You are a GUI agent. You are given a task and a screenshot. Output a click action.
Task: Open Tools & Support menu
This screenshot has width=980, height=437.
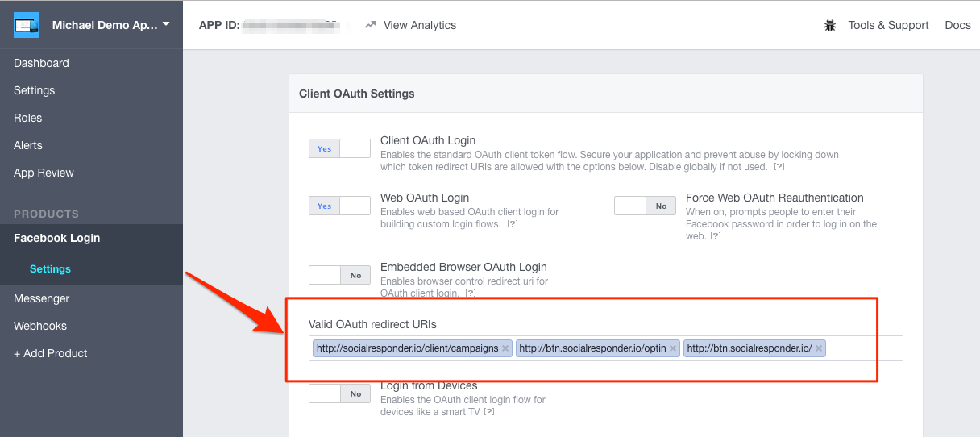(888, 25)
